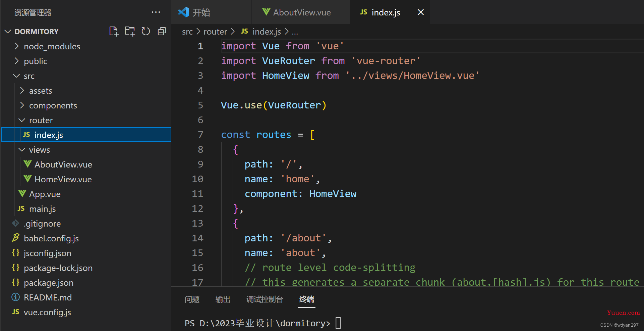Click the JS icon on index.js tab

[364, 12]
